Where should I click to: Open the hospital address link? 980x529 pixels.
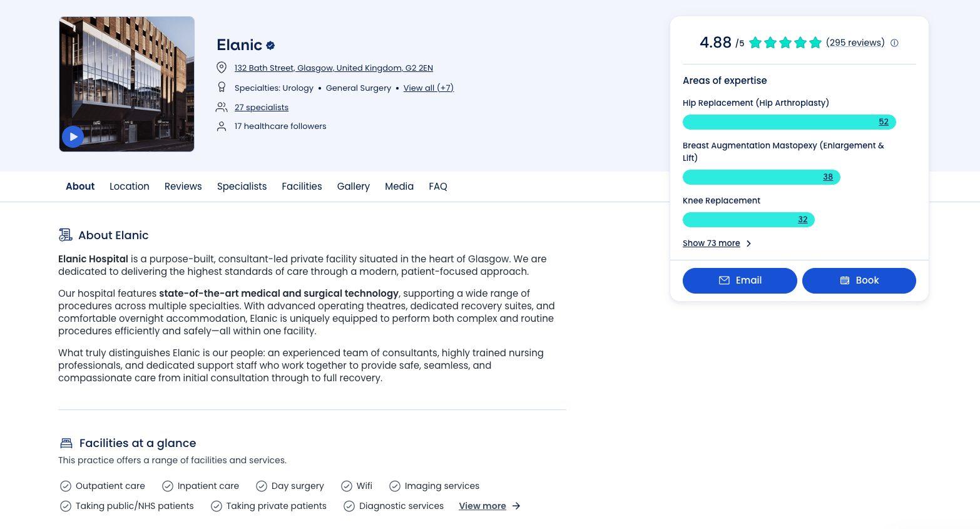point(334,68)
